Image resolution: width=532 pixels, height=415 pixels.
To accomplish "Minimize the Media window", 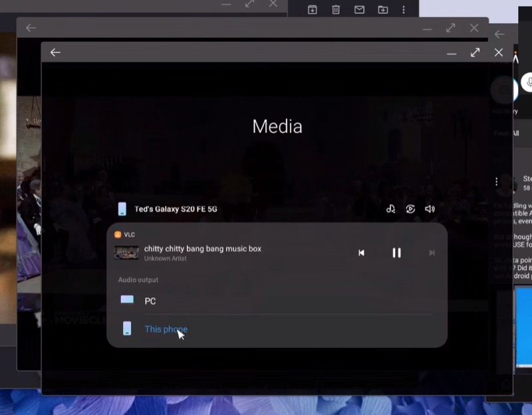I will click(452, 54).
